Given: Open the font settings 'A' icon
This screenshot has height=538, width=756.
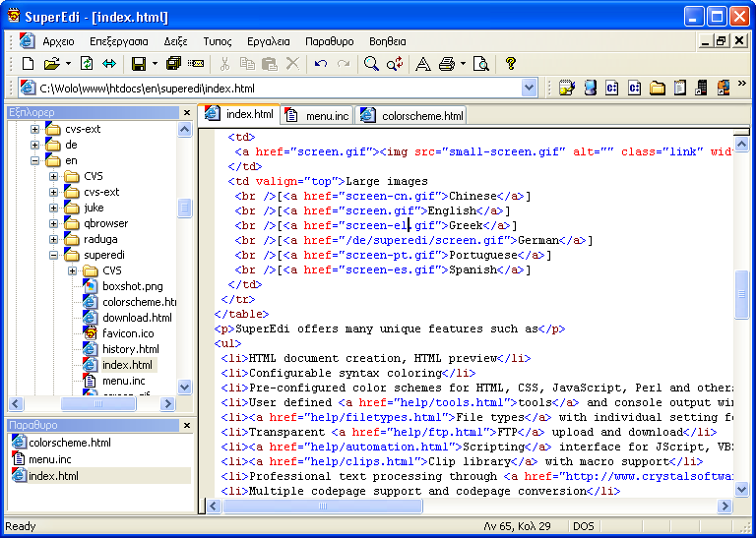Looking at the screenshot, I should (x=423, y=64).
